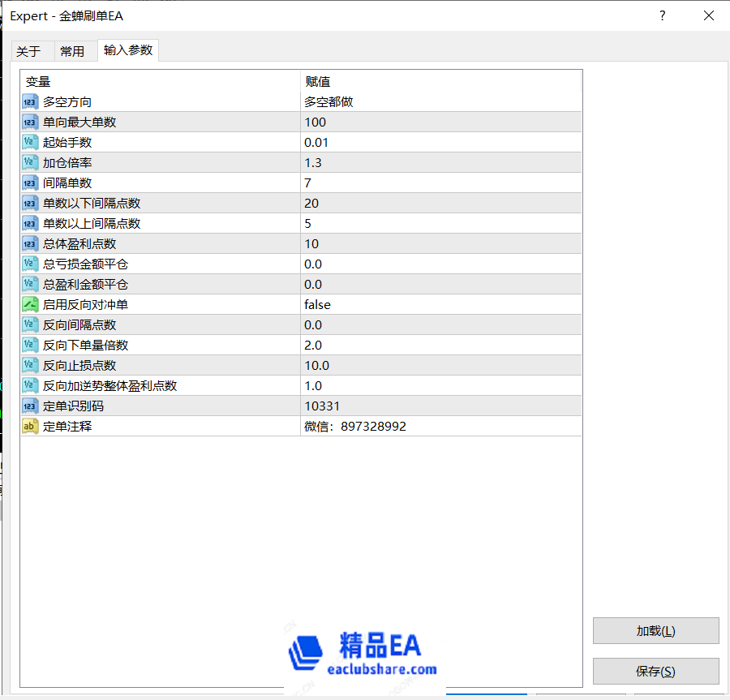The width and height of the screenshot is (730, 700).
Task: Click the 加载(L) button
Action: point(655,630)
